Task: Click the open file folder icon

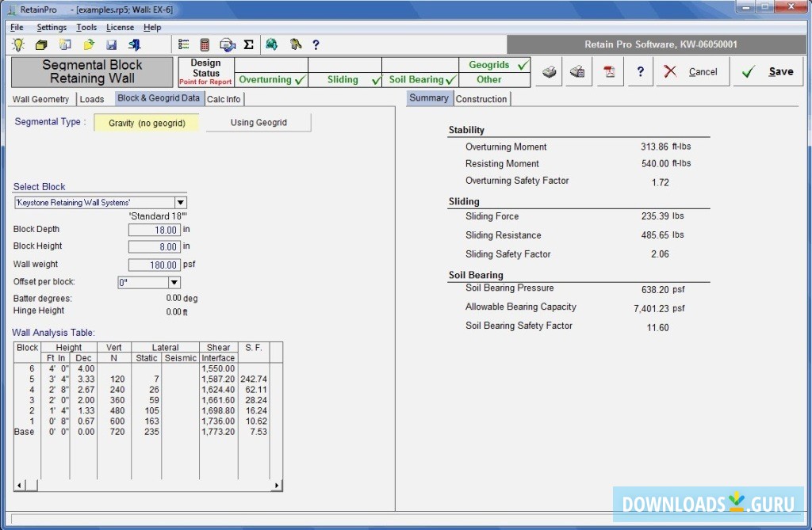Action: coord(89,44)
